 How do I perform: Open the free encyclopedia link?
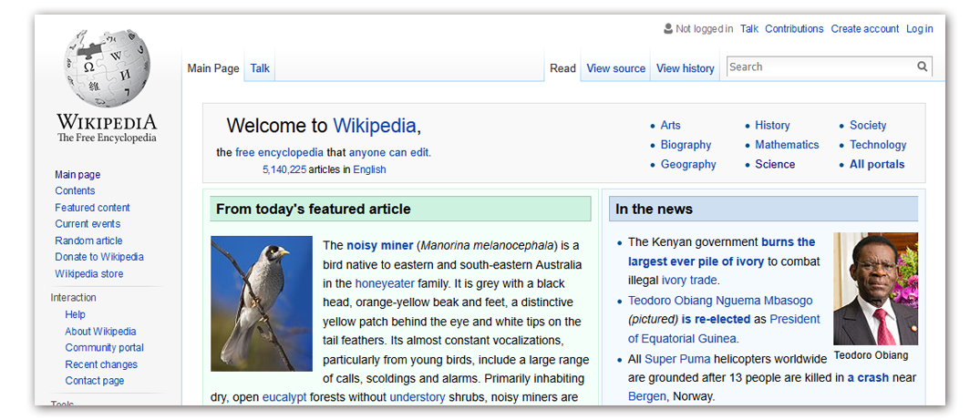tap(279, 152)
